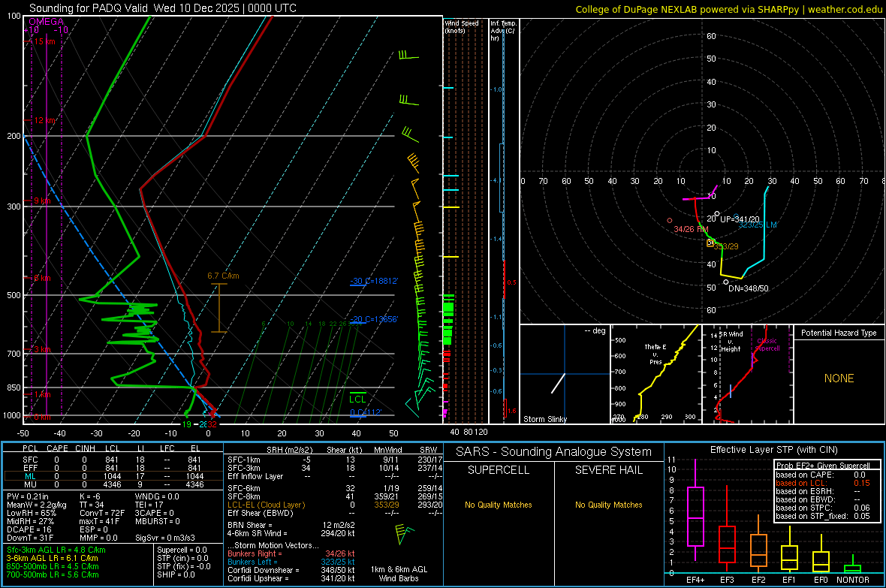
Task: Click the '6.7 C/km' lapse rate label
Action: (x=223, y=276)
